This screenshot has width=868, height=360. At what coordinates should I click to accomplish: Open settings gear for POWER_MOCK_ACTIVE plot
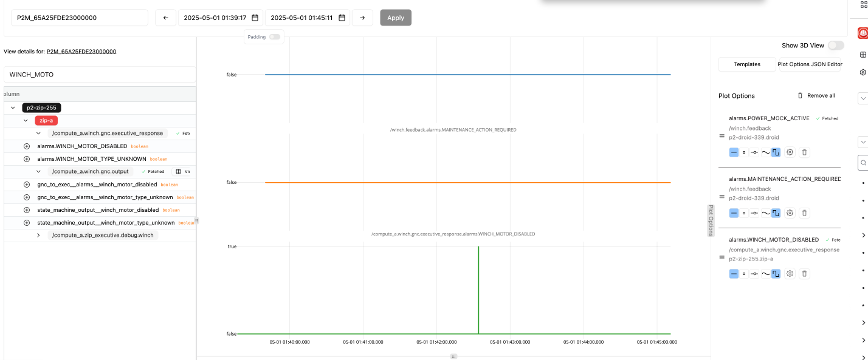790,152
